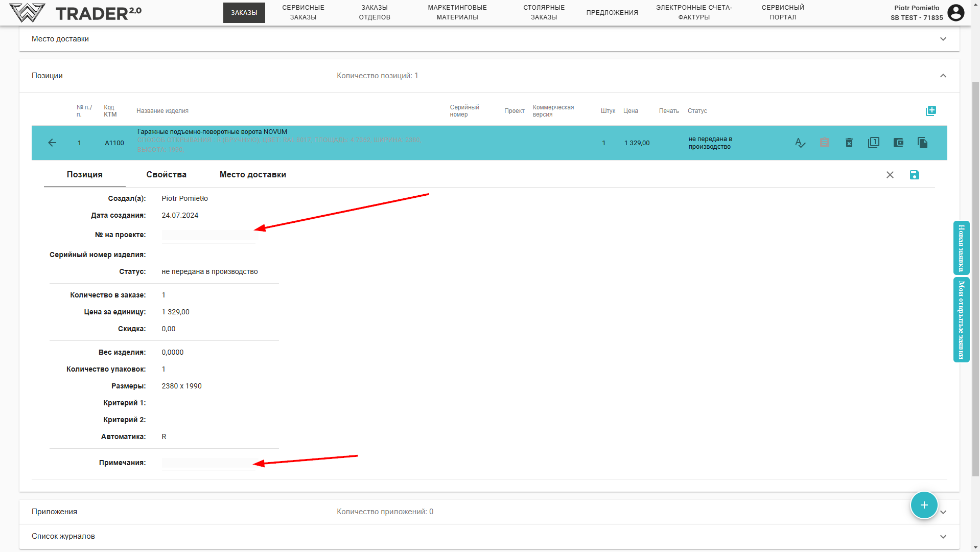Expand the Место доставки section
This screenshot has height=552, width=980.
pos(943,39)
